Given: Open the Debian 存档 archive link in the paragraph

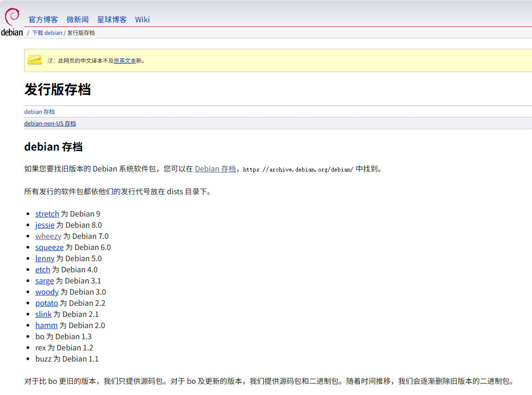Looking at the screenshot, I should 215,169.
